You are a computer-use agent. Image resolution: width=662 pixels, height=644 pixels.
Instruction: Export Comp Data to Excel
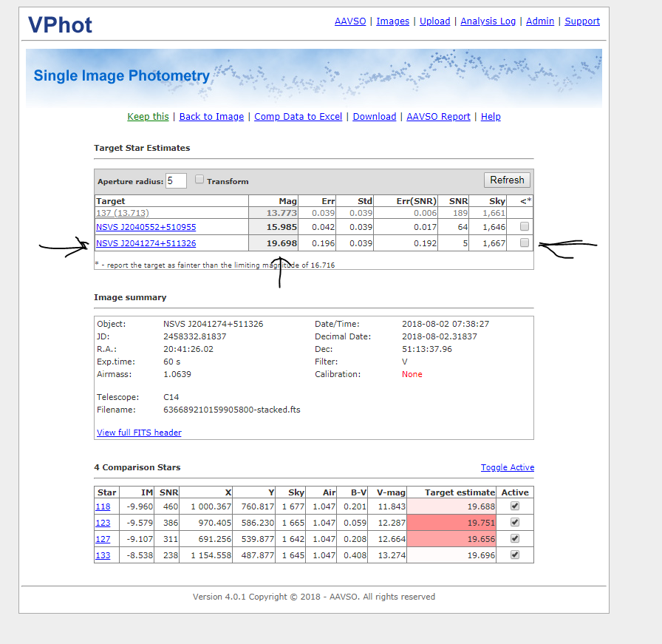coord(298,117)
